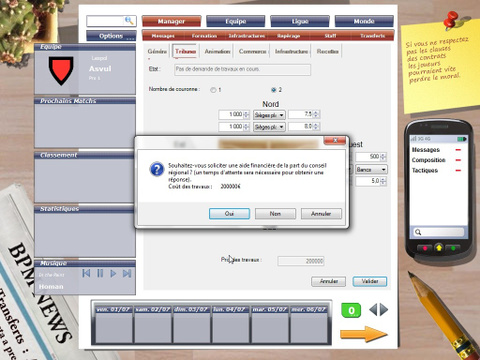Click the search input field
The height and width of the screenshot is (360, 480).
(105, 21)
